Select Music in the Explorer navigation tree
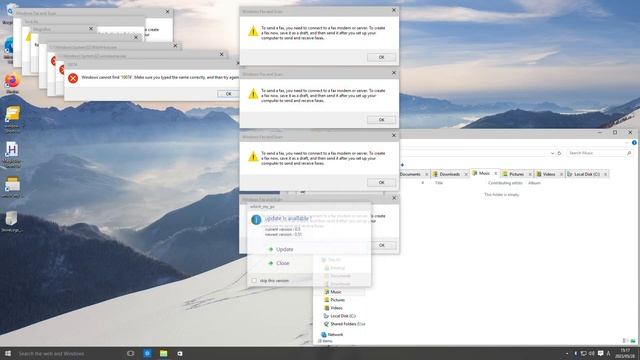This screenshot has height=360, width=640. tap(336, 292)
